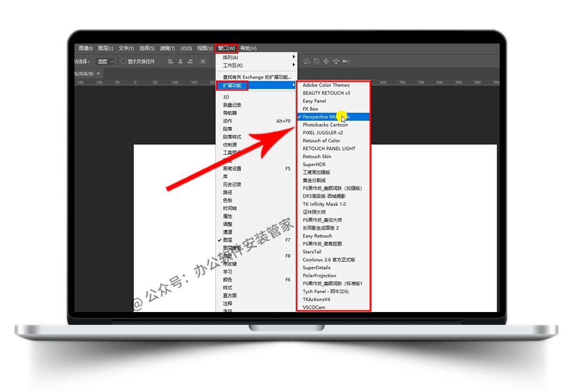
Task: Choose TK Infinity Mask 1.0 extension
Action: click(x=324, y=204)
